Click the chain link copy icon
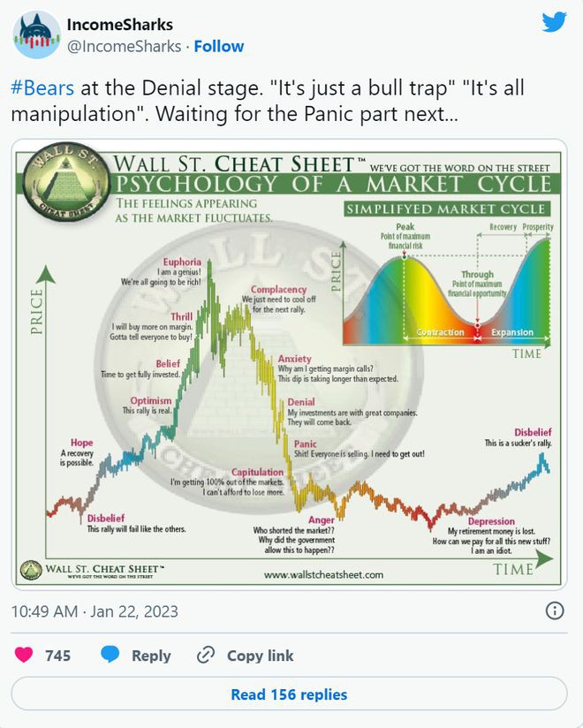583x728 pixels. coord(206,656)
